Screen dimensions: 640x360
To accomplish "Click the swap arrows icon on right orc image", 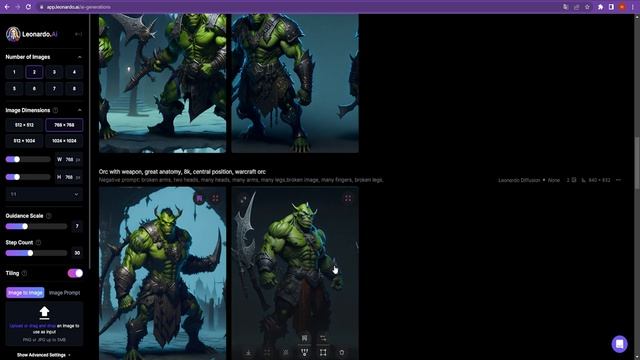I will click(x=323, y=338).
